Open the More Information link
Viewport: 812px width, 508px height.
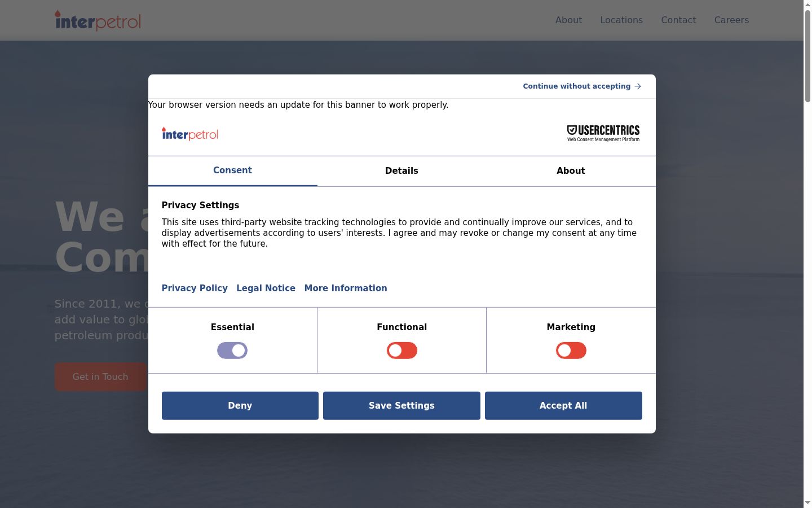(346, 288)
